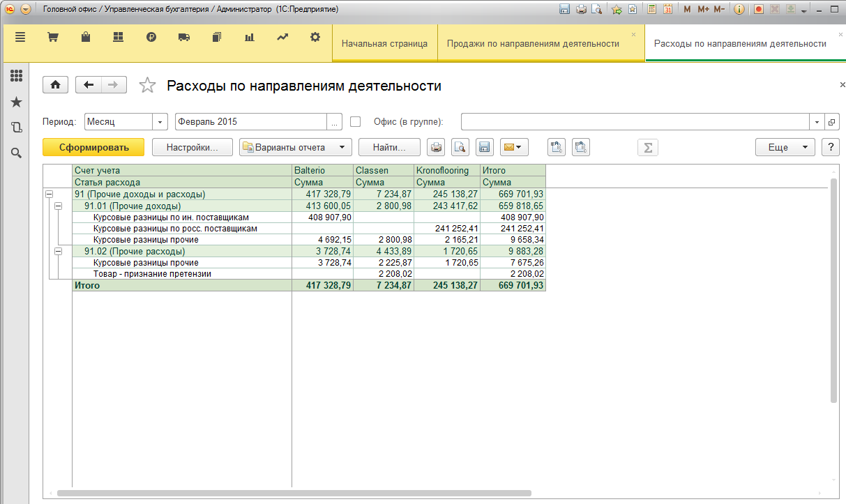The width and height of the screenshot is (846, 504).
Task: Open Варианты отчета dropdown
Action: point(296,147)
